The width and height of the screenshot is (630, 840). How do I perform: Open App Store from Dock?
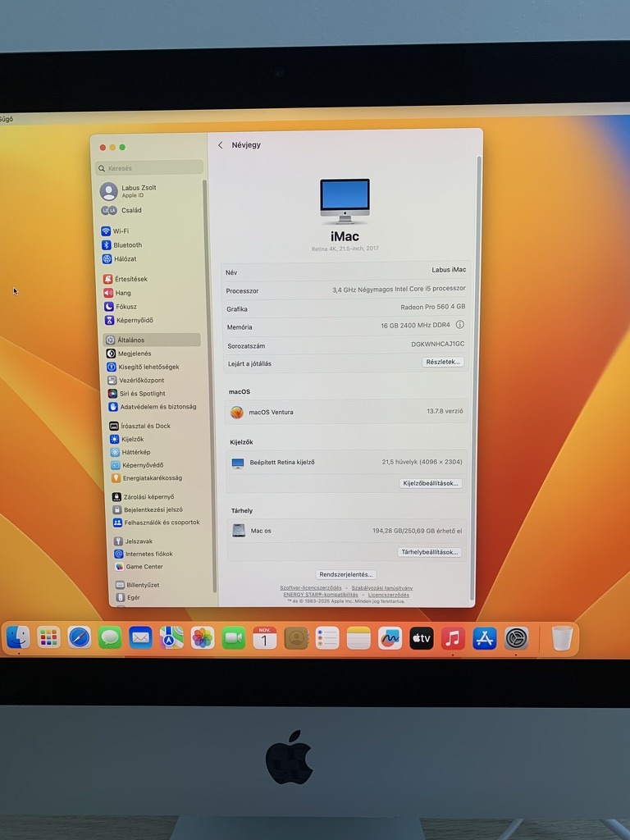pos(484,638)
